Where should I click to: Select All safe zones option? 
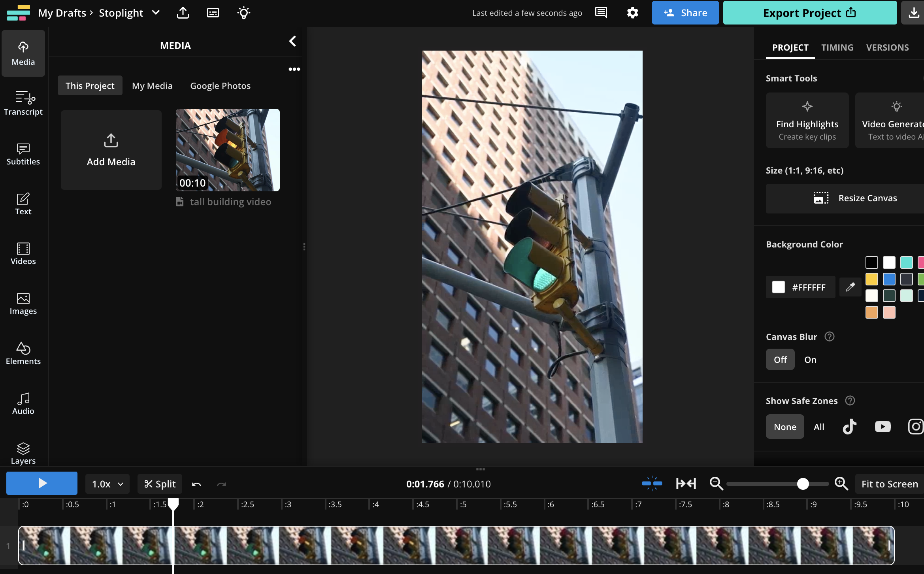[819, 427]
